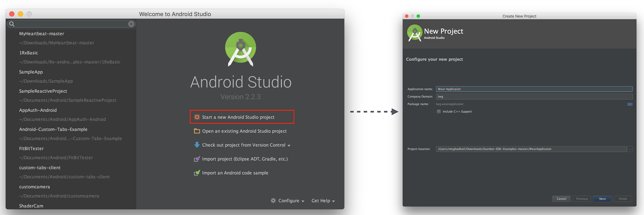Click the Configure gear icon
Viewport: 644px width, 215px height.
273,201
